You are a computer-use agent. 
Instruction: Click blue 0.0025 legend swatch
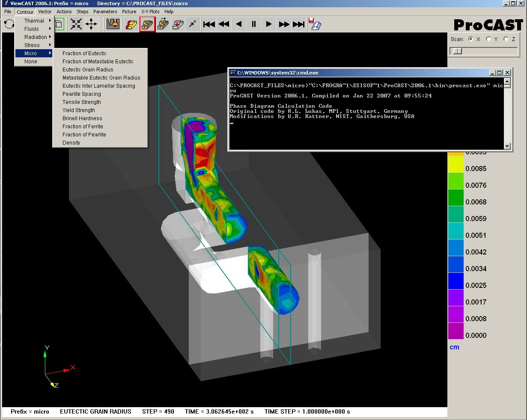(456, 281)
